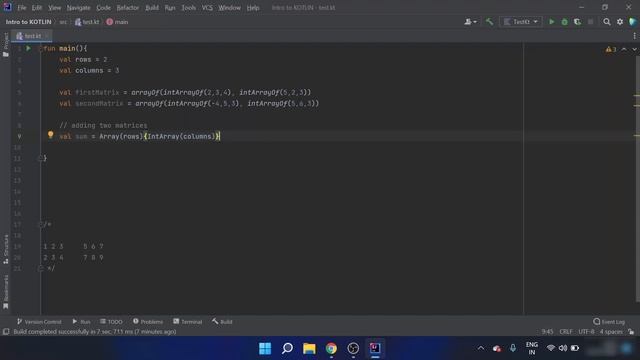This screenshot has width=640, height=360.
Task: Go to previous highlighted problem arrow
Action: point(624,49)
